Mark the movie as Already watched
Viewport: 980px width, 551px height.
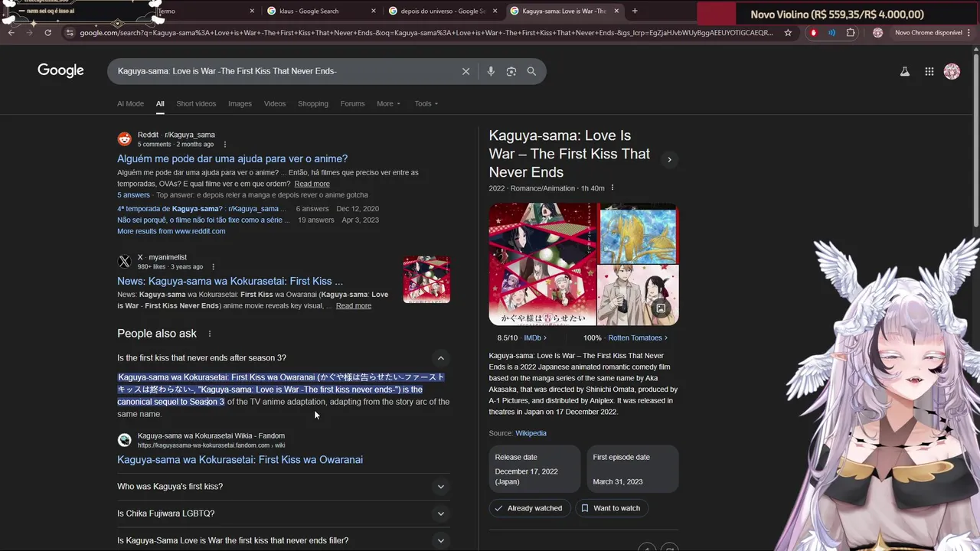(x=528, y=508)
